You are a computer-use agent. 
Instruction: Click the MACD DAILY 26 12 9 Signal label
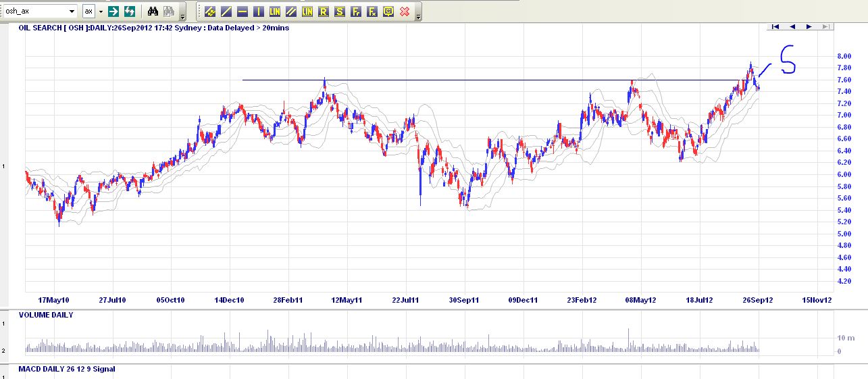67,369
